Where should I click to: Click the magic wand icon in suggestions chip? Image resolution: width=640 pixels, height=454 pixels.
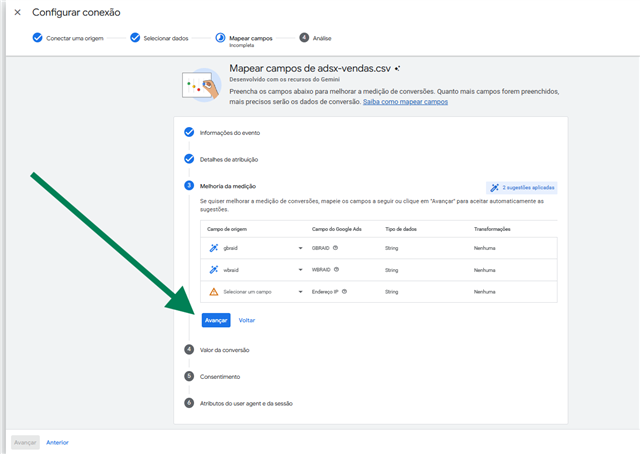pos(494,188)
